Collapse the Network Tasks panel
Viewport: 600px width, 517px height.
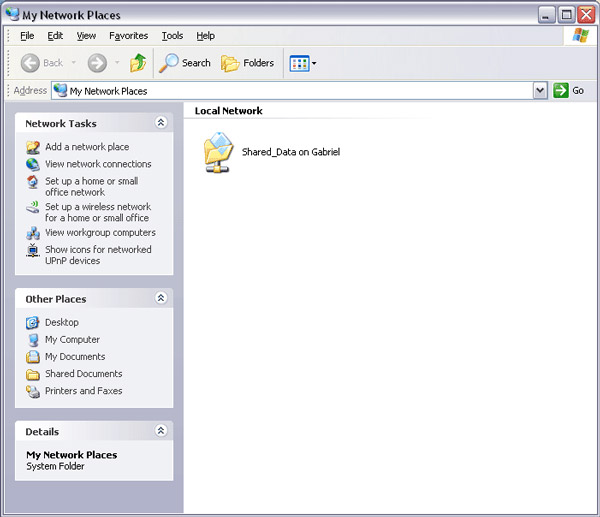pos(161,123)
